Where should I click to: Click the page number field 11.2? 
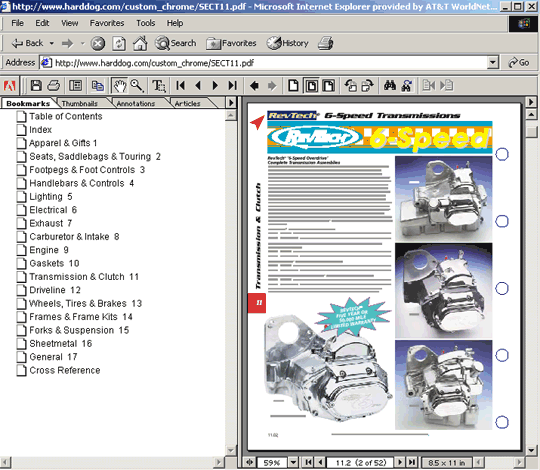point(361,462)
